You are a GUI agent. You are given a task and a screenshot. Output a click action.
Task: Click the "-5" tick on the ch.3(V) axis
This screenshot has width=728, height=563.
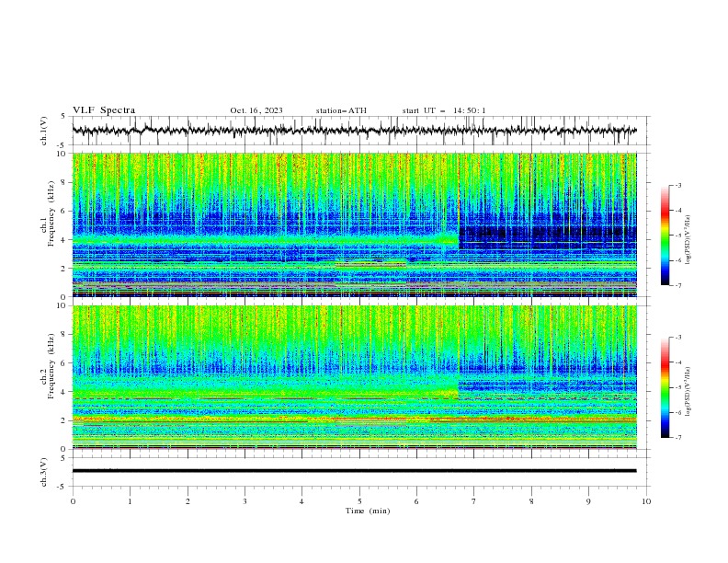click(x=63, y=487)
